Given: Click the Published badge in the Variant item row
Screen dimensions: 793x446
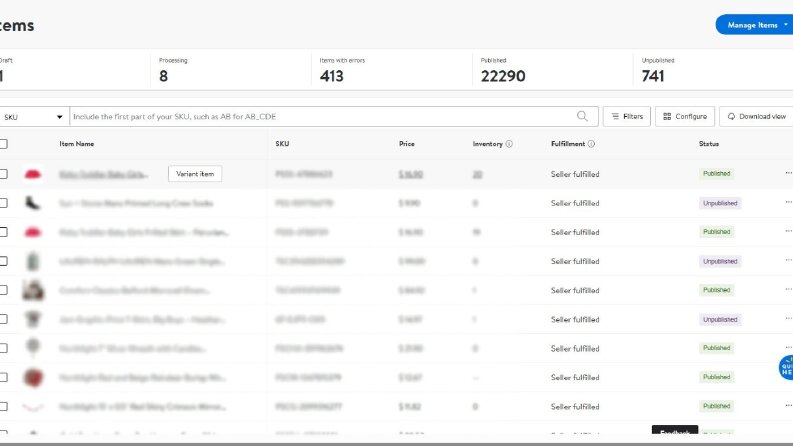Looking at the screenshot, I should [x=716, y=173].
